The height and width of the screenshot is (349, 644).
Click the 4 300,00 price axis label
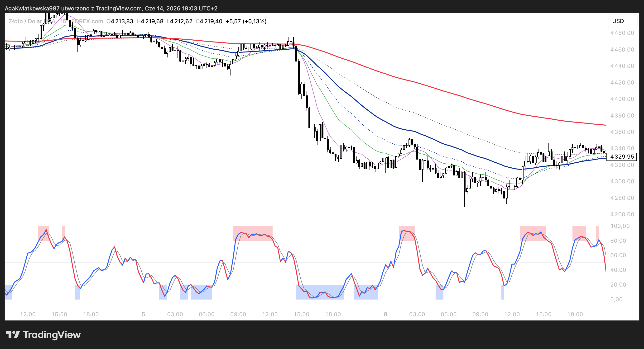622,181
